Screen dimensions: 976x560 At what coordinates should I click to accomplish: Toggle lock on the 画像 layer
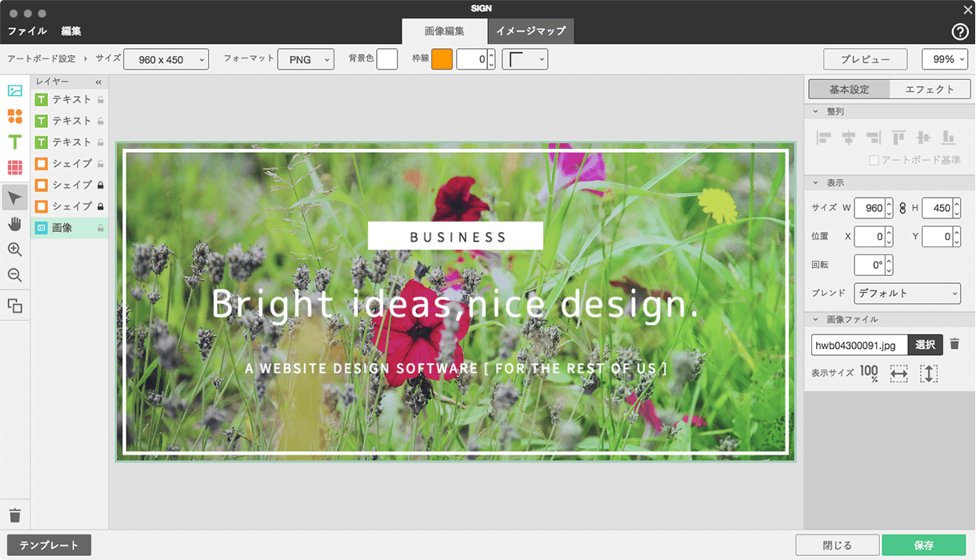pyautogui.click(x=101, y=228)
